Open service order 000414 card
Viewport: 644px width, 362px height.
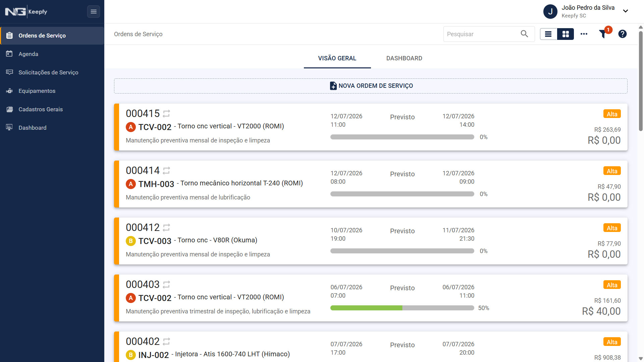tap(371, 184)
